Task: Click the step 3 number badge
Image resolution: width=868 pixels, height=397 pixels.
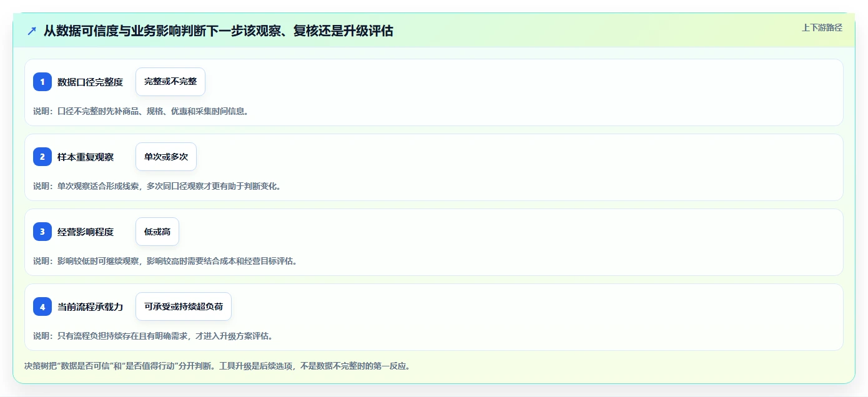Action: pos(42,232)
